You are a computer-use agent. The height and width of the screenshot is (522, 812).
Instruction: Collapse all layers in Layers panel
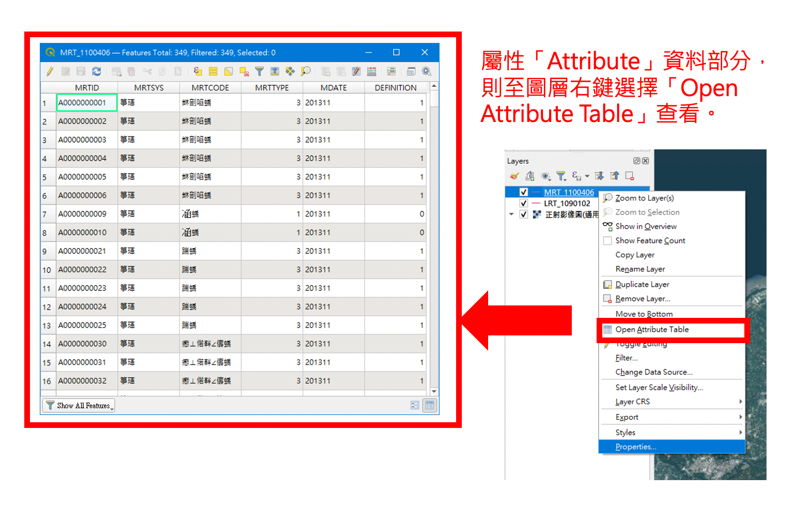pos(615,176)
